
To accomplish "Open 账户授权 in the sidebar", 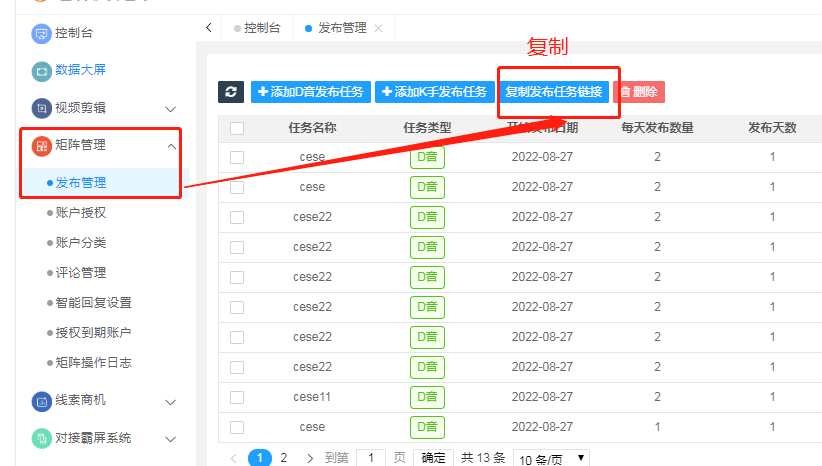I will tap(81, 213).
